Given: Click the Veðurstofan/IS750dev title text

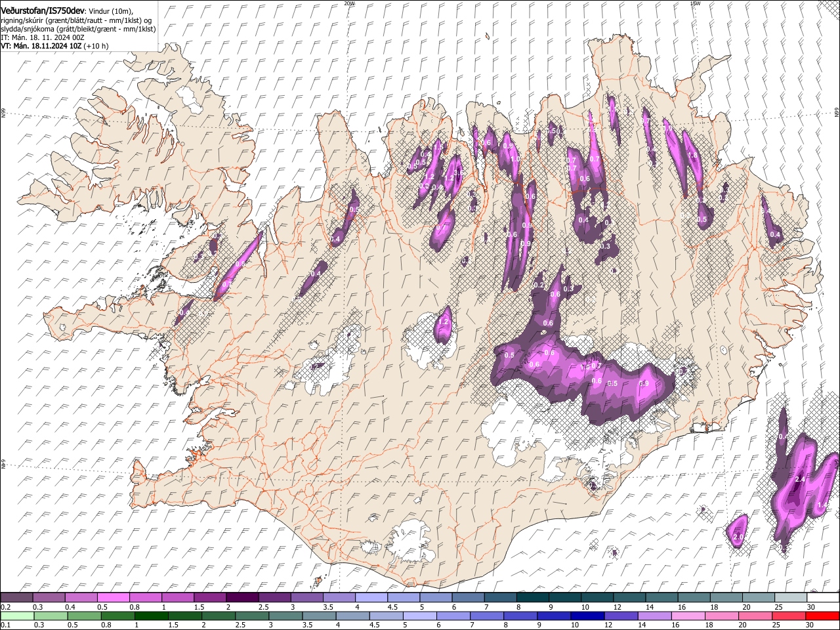Looking at the screenshot, I should [x=43, y=11].
